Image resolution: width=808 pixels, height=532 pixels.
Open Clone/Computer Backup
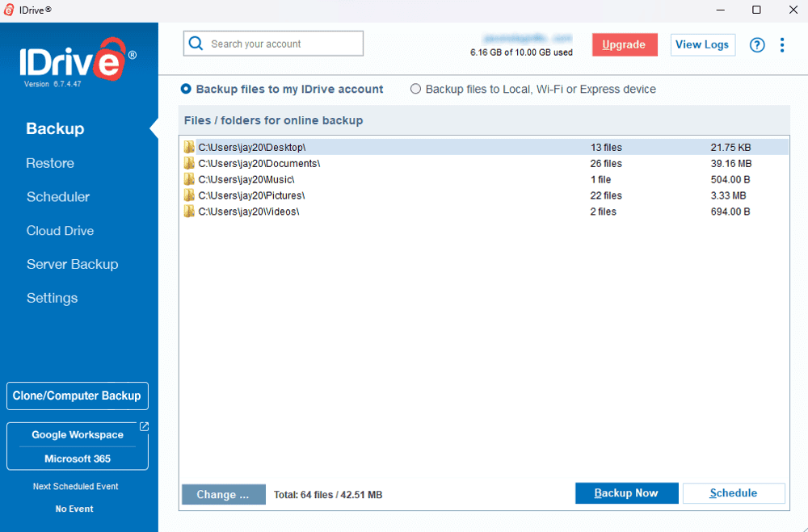[78, 396]
